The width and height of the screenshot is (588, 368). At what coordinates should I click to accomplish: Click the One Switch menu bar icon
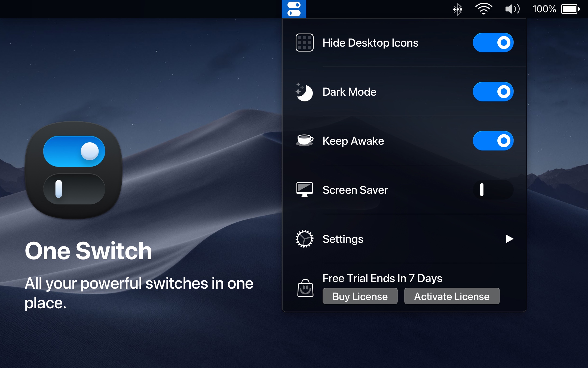pos(295,8)
